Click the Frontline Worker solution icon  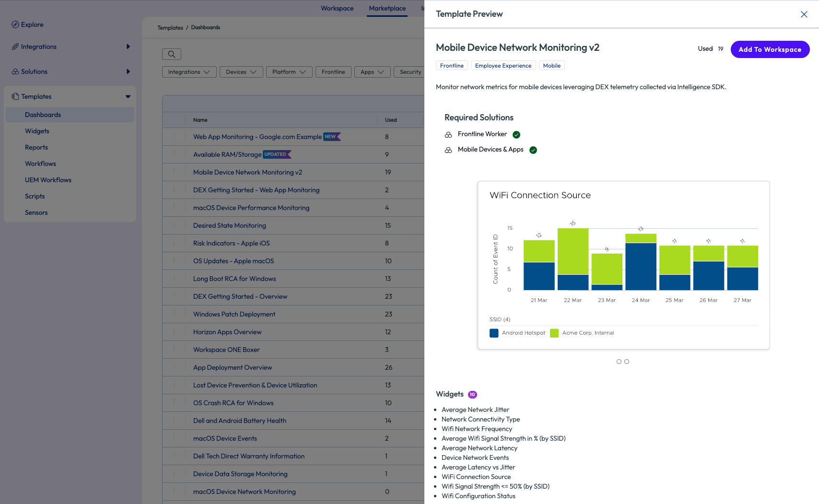pyautogui.click(x=448, y=135)
